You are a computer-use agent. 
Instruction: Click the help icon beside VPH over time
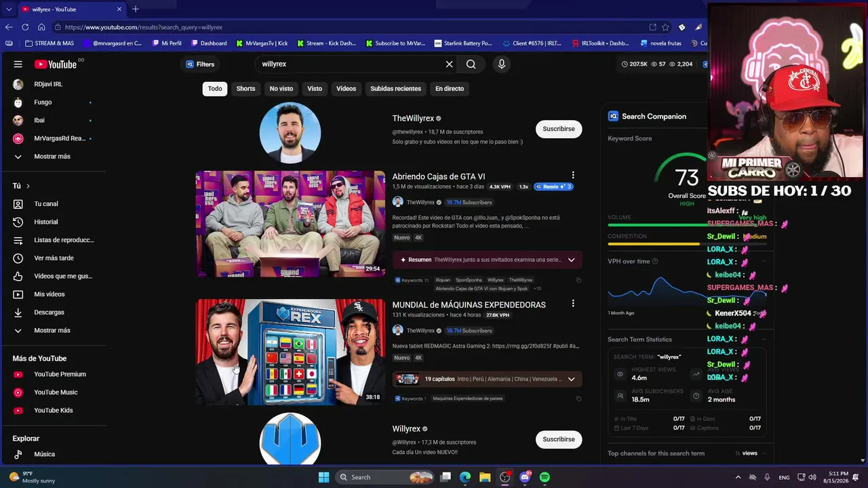click(655, 262)
